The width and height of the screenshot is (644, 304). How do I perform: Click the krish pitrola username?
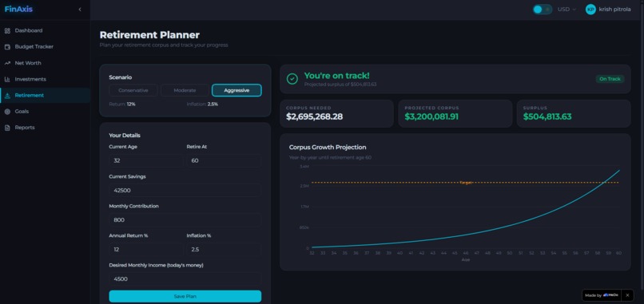pos(615,10)
